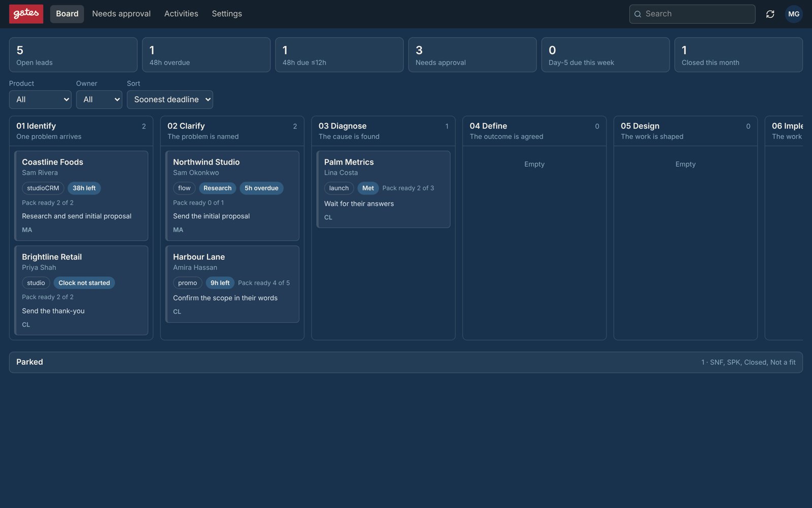812x508 pixels.
Task: Click Send the thank-you text
Action: point(53,311)
